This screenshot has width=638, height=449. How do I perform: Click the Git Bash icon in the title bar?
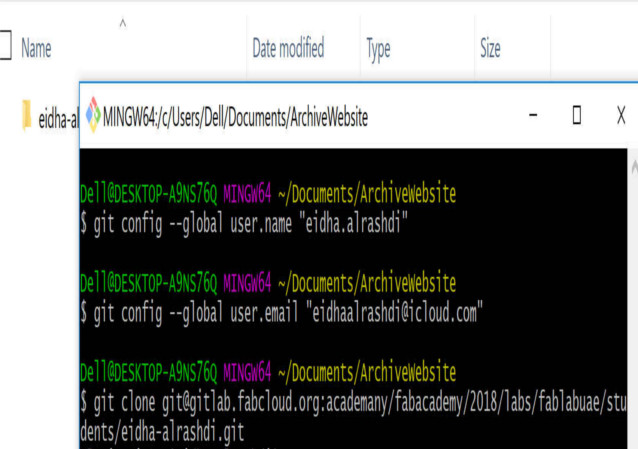coord(93,115)
